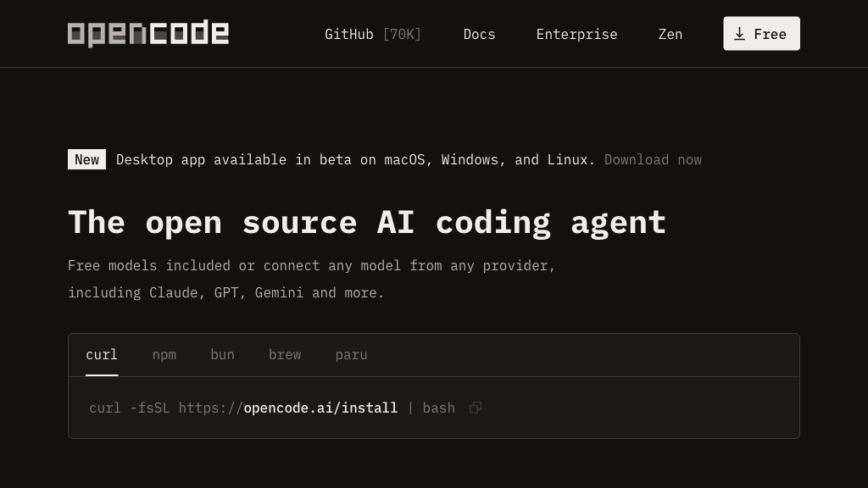Image resolution: width=868 pixels, height=488 pixels.
Task: Open the GitHub link
Action: [x=349, y=34]
